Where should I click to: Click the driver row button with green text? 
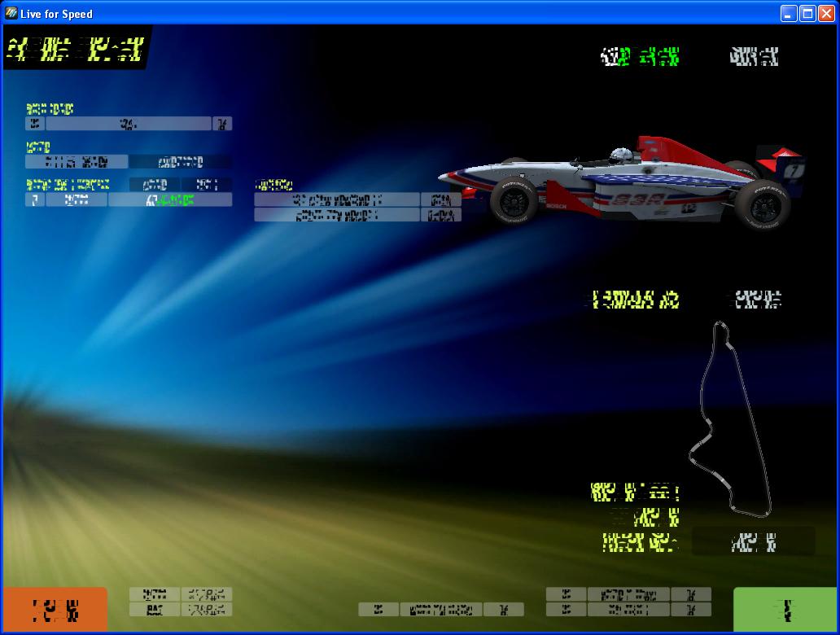tap(170, 200)
